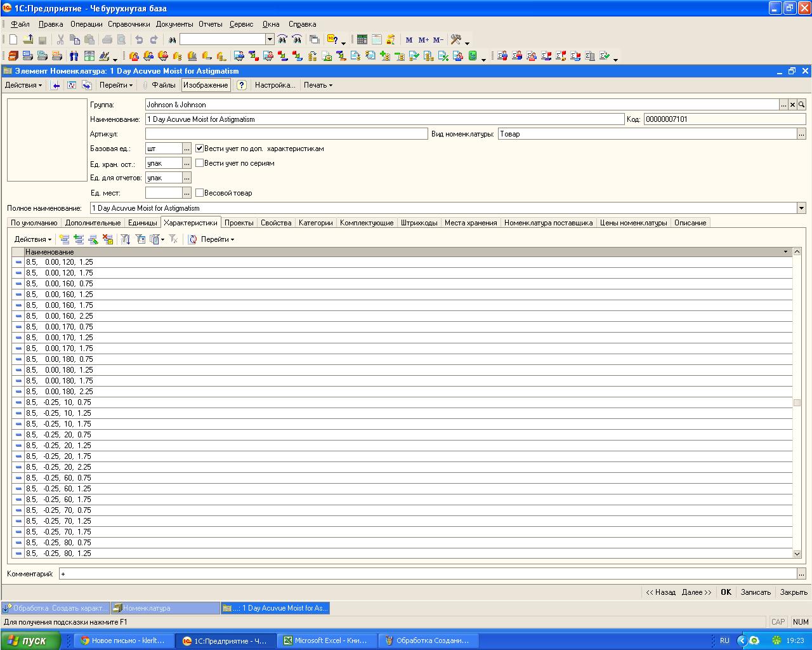
Task: Click the edit current characteristic pencil icon
Action: click(x=93, y=239)
